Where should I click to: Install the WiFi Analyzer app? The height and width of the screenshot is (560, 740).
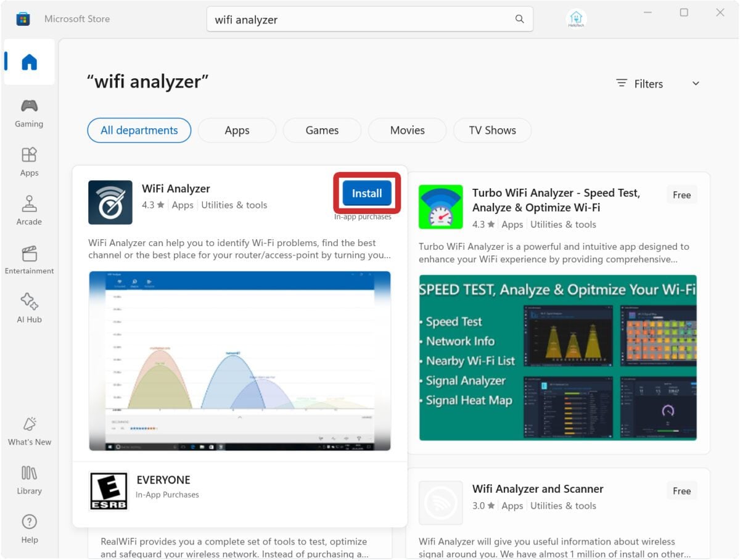366,193
